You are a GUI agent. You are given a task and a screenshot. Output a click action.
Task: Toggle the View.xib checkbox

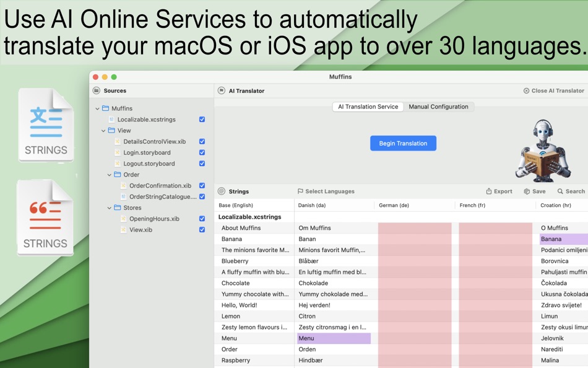[x=202, y=229]
